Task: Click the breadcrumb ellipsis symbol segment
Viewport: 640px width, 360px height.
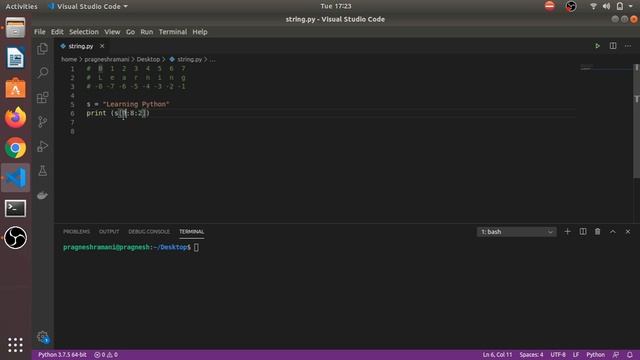Action: [213, 59]
